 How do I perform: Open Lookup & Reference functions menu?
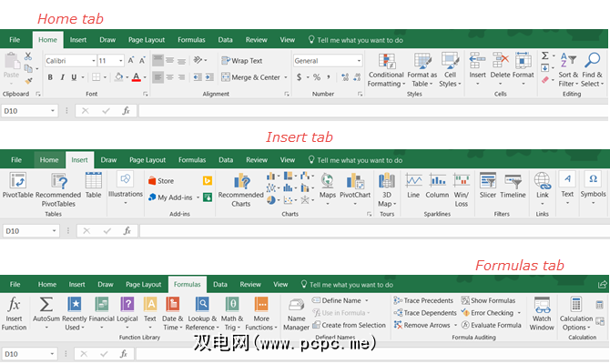[202, 313]
